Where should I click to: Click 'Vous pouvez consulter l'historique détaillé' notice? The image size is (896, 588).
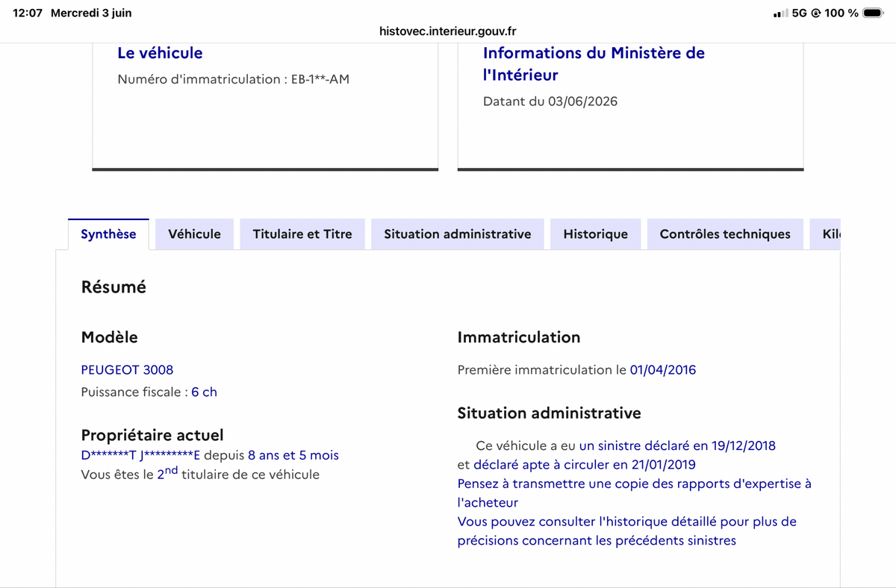(627, 531)
